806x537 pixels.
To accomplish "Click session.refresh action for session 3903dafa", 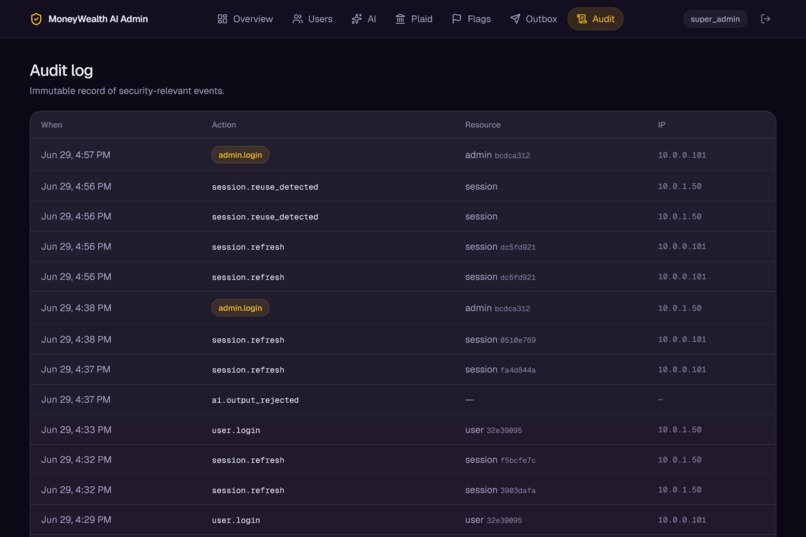I will click(x=248, y=490).
